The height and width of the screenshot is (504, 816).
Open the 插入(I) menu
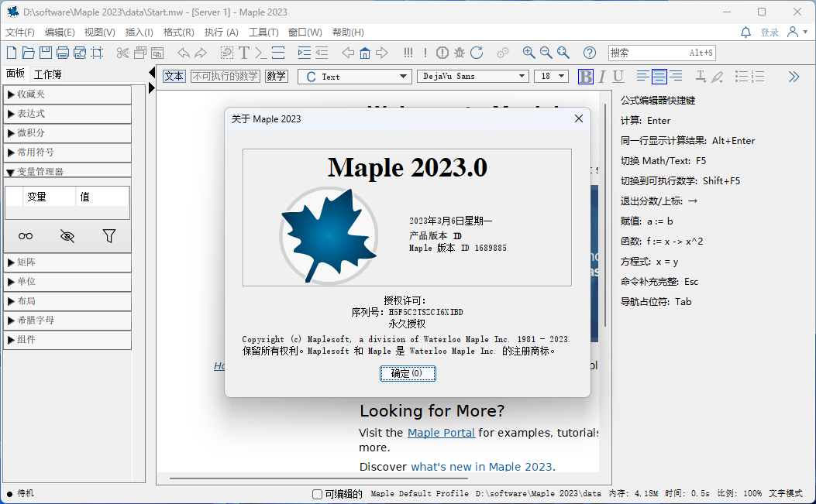pos(139,33)
